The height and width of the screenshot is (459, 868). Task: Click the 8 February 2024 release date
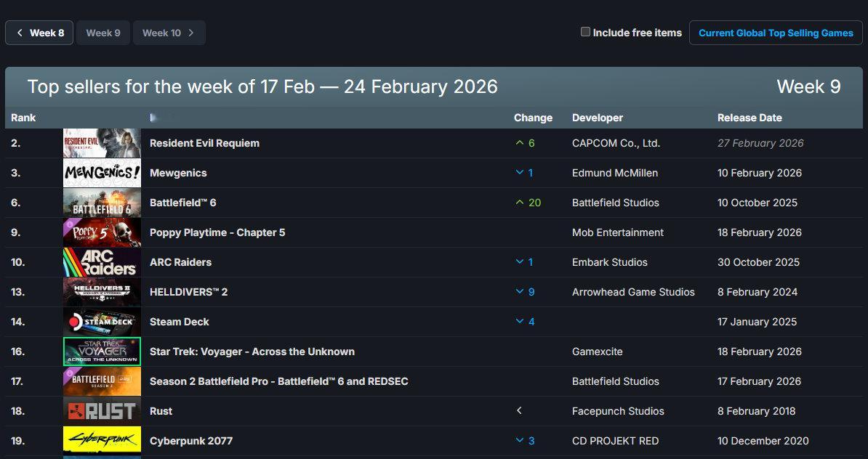[x=758, y=292]
